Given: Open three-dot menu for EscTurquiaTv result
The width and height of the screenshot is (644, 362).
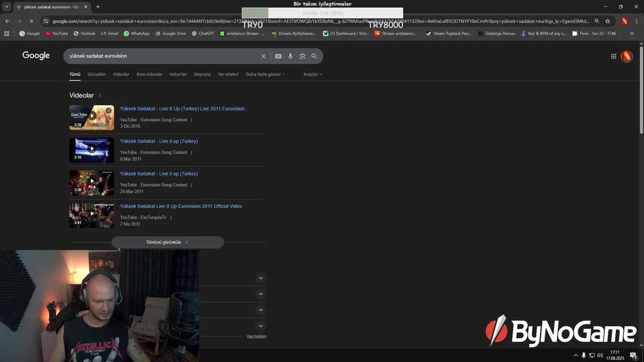Looking at the screenshot, I should [x=171, y=218].
